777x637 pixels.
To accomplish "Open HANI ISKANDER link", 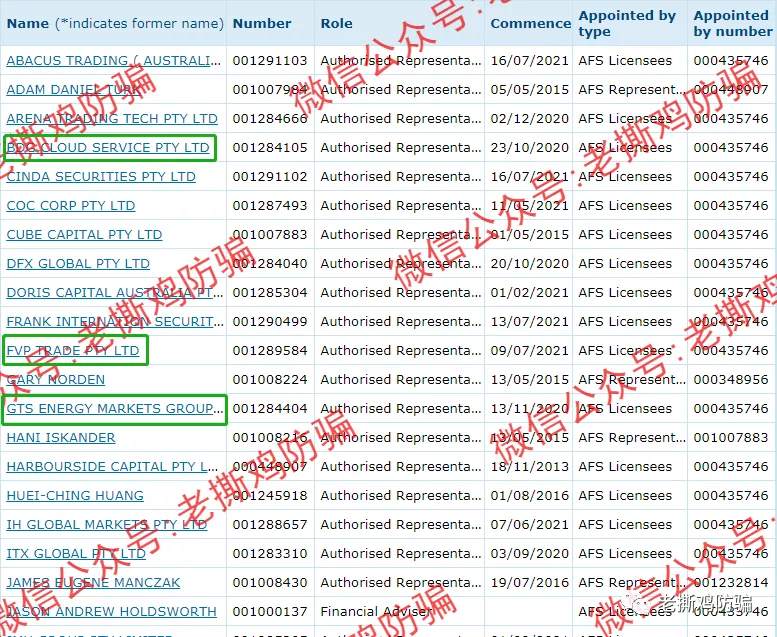I will [61, 438].
